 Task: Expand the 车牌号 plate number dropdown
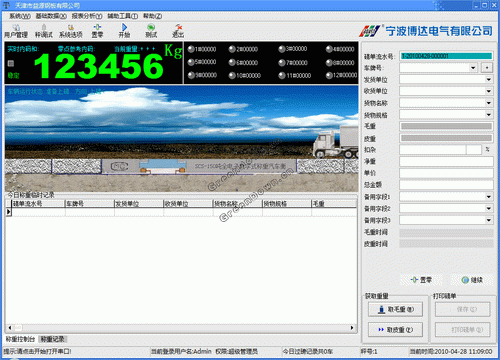point(473,68)
